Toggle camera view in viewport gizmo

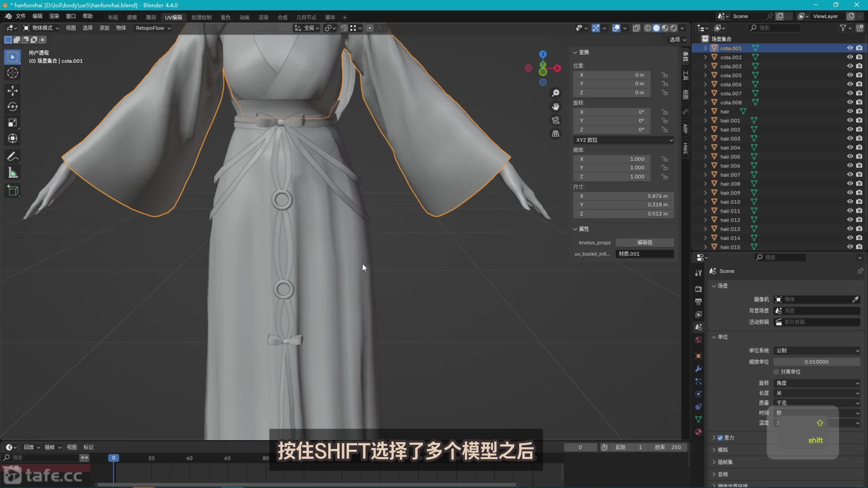pyautogui.click(x=555, y=120)
